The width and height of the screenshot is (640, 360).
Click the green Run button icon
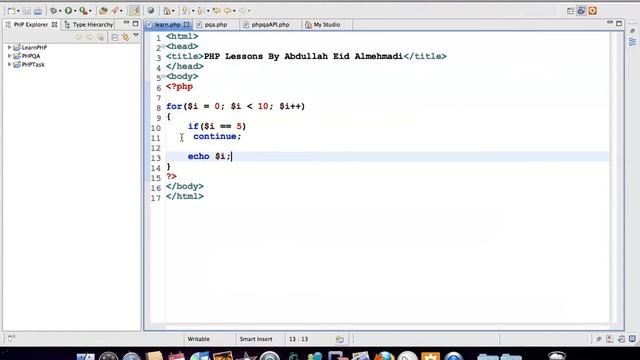(68, 11)
